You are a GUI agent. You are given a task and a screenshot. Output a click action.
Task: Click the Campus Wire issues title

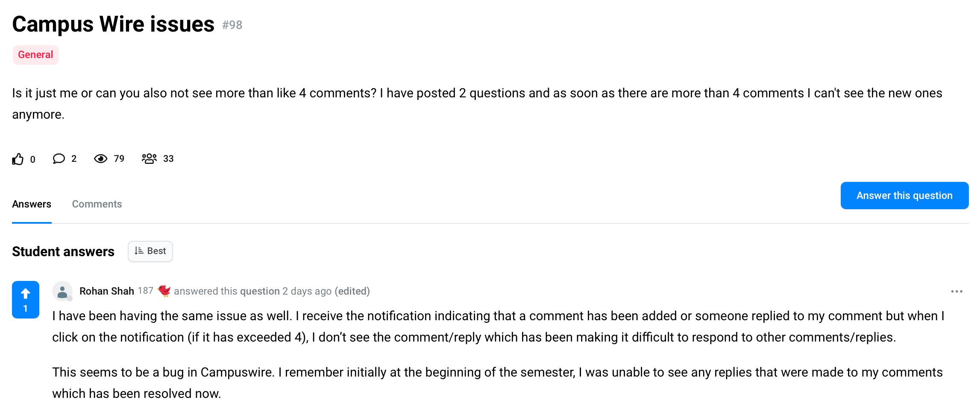113,24
